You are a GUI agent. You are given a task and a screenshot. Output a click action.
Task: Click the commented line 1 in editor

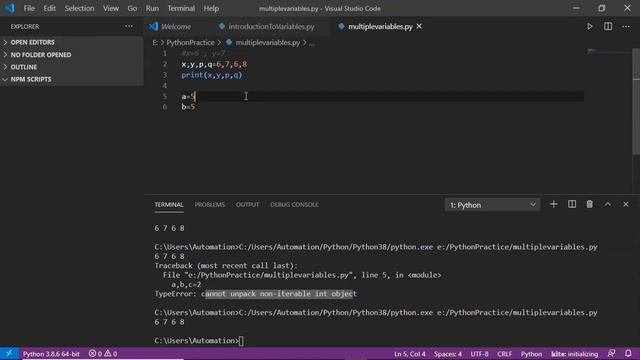(203, 53)
